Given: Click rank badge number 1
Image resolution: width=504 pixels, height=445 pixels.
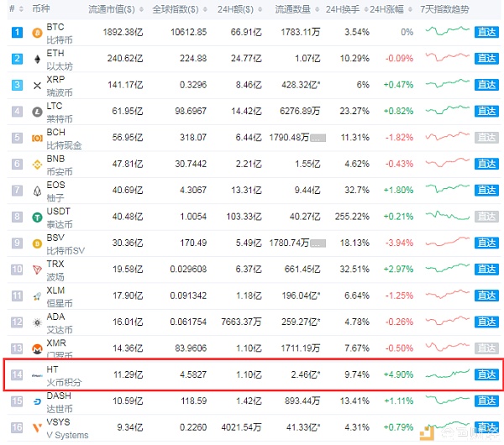Looking at the screenshot, I should click(x=17, y=32).
